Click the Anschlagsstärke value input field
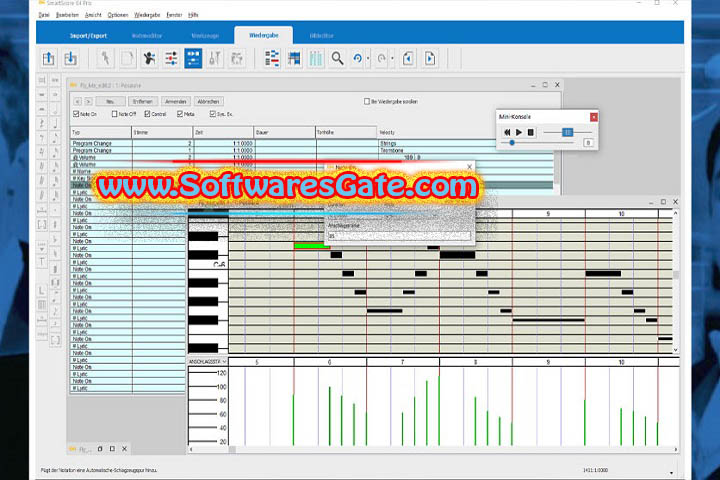Viewport: 720px width, 480px height. [x=399, y=236]
